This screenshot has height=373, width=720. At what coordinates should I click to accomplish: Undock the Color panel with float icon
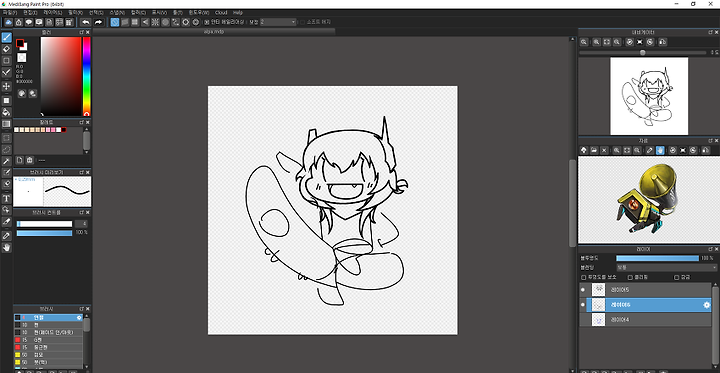pyautogui.click(x=81, y=33)
